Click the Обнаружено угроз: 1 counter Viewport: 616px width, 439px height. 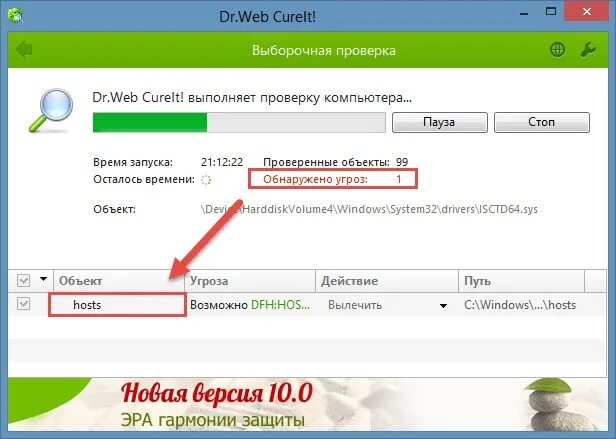[332, 179]
